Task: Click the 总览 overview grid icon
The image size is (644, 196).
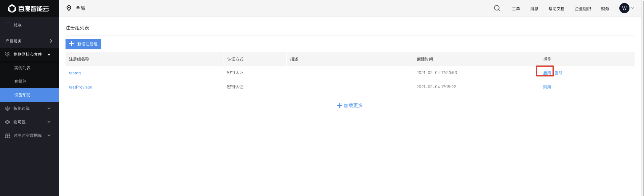Action: [x=7, y=25]
